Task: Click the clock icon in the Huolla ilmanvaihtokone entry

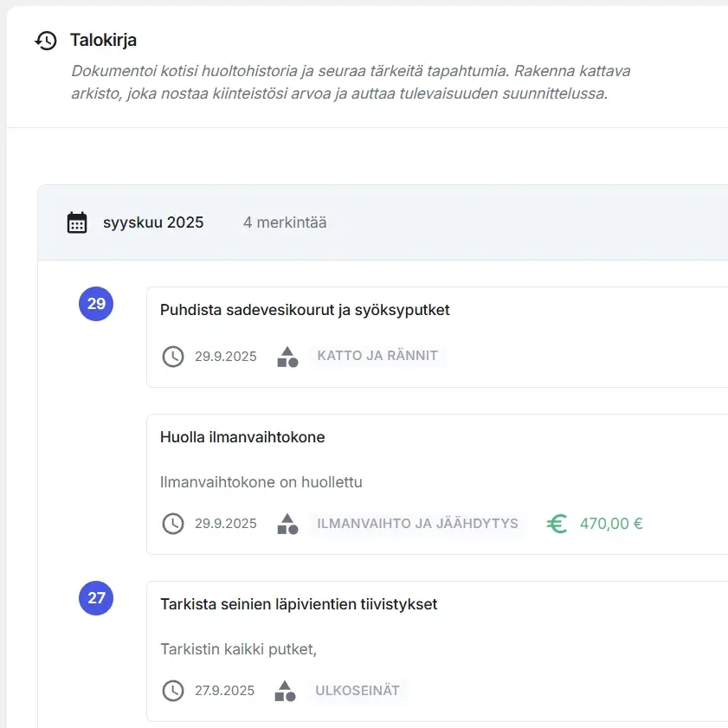Action: (173, 524)
